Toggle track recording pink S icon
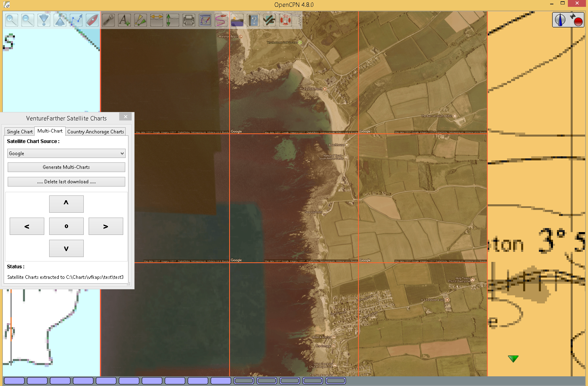Viewport: 588px width, 386px height. click(x=221, y=20)
